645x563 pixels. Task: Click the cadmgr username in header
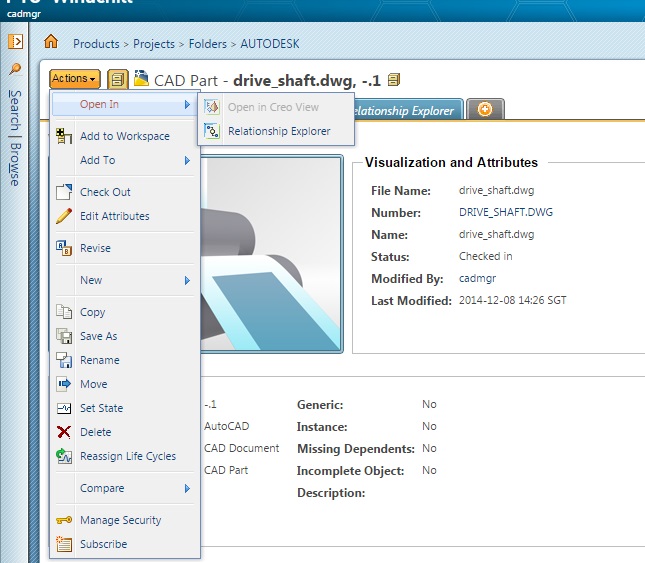tap(24, 14)
